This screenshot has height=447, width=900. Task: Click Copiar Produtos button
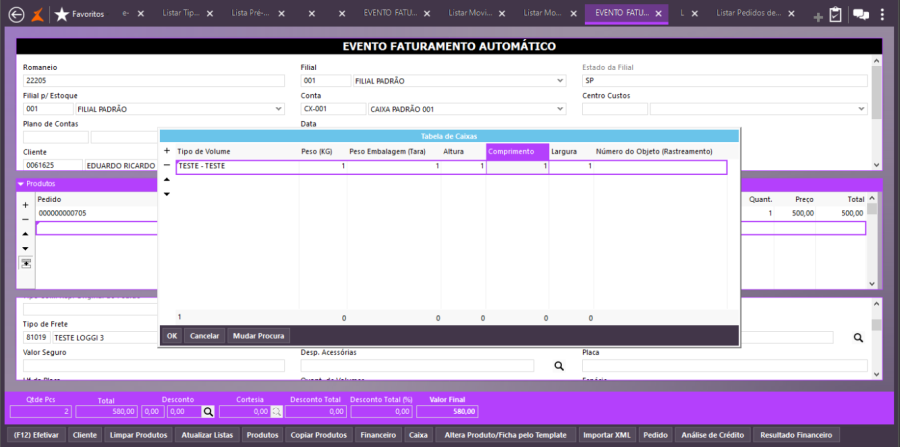click(319, 435)
